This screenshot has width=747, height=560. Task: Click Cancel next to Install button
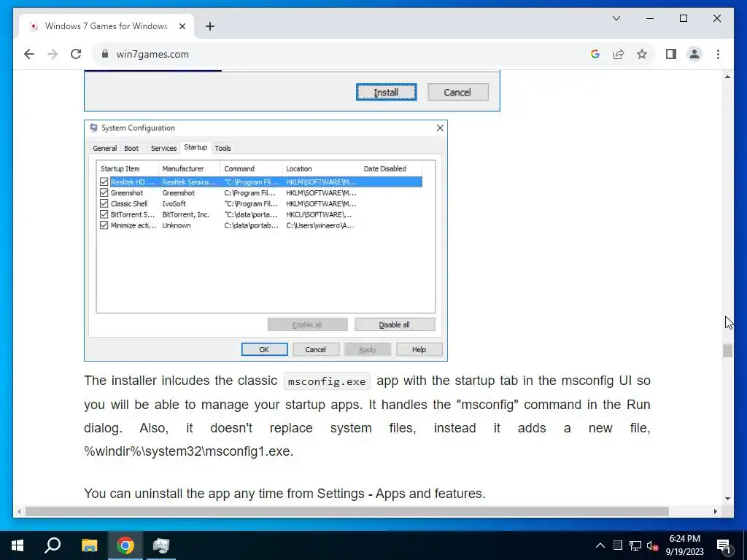click(457, 93)
